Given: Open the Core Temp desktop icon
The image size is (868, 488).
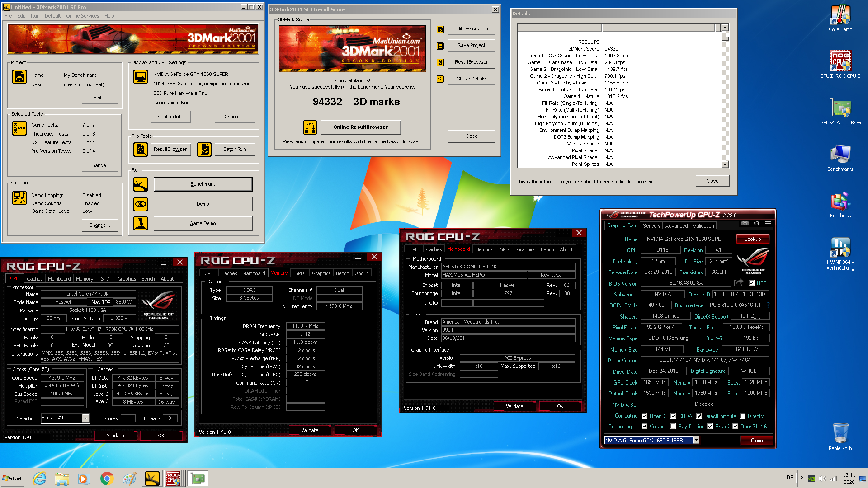Looking at the screenshot, I should [840, 18].
